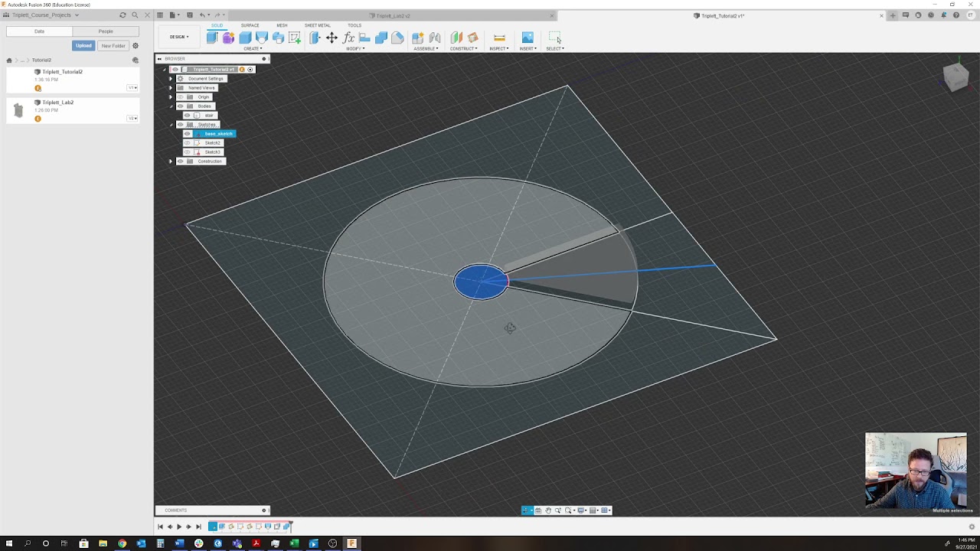This screenshot has width=980, height=551.
Task: Collapse Sketches folder node
Action: coord(171,125)
